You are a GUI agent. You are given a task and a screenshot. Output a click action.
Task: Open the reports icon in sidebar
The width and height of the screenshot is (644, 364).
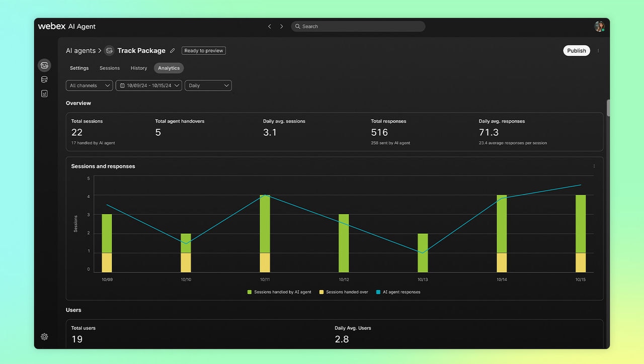[x=44, y=94]
